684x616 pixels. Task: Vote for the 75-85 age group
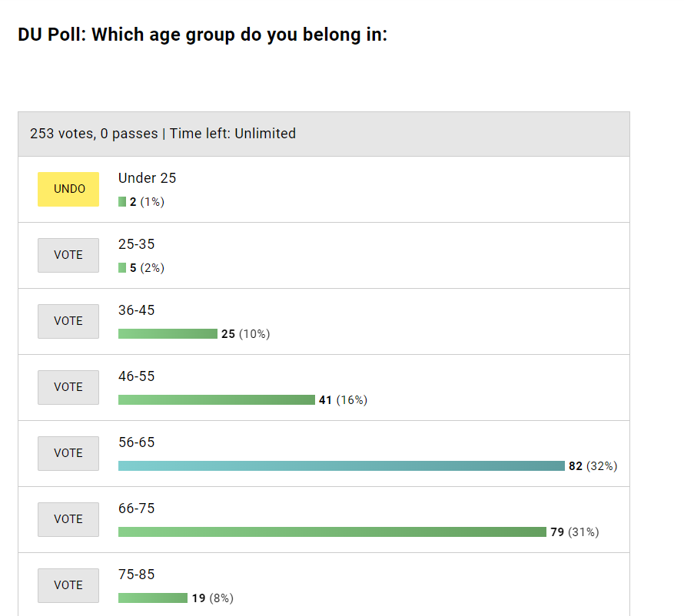(x=68, y=585)
